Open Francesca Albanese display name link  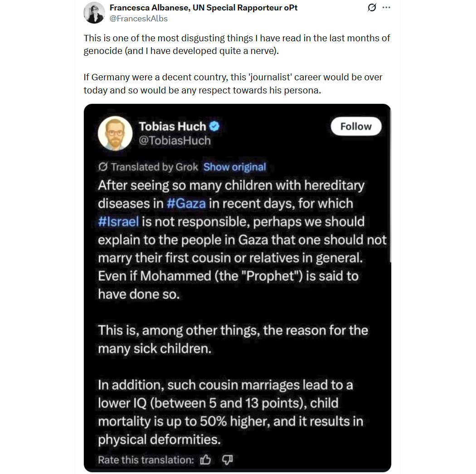[x=204, y=8]
